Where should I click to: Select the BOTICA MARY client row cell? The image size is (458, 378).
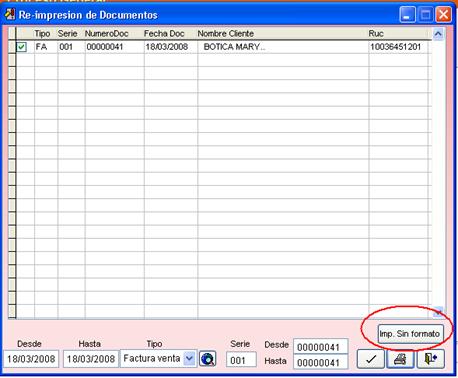point(283,47)
